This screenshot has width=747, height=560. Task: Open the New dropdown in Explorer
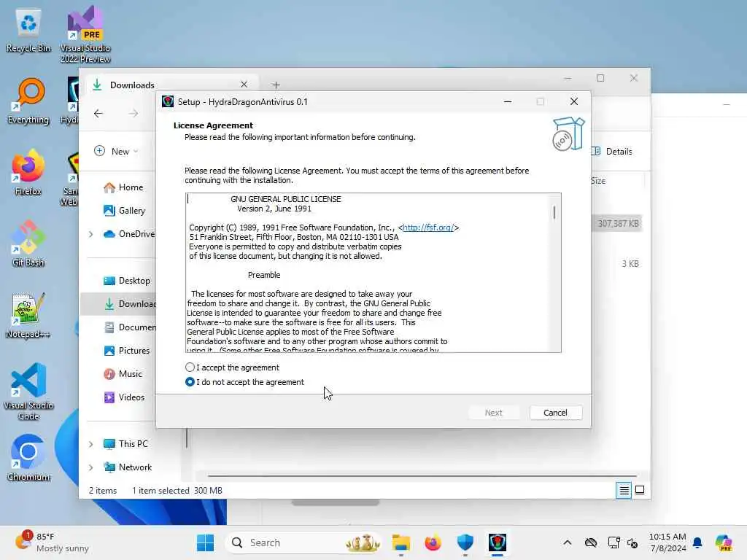click(x=116, y=151)
